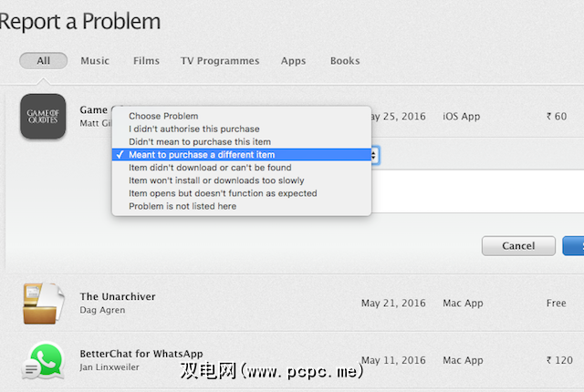Click BetterChat for WhatsApp title
The width and height of the screenshot is (584, 392).
pyautogui.click(x=141, y=354)
